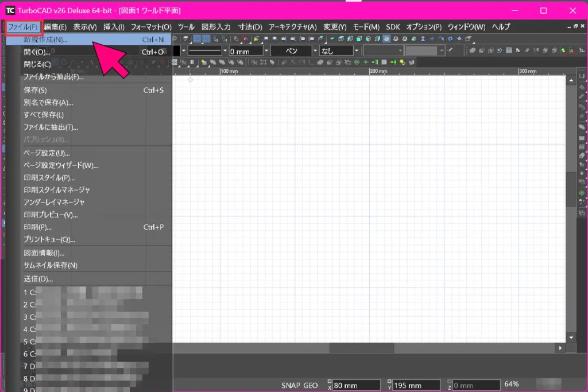
Task: Click the X coordinate field showing 80 mm
Action: (356, 385)
